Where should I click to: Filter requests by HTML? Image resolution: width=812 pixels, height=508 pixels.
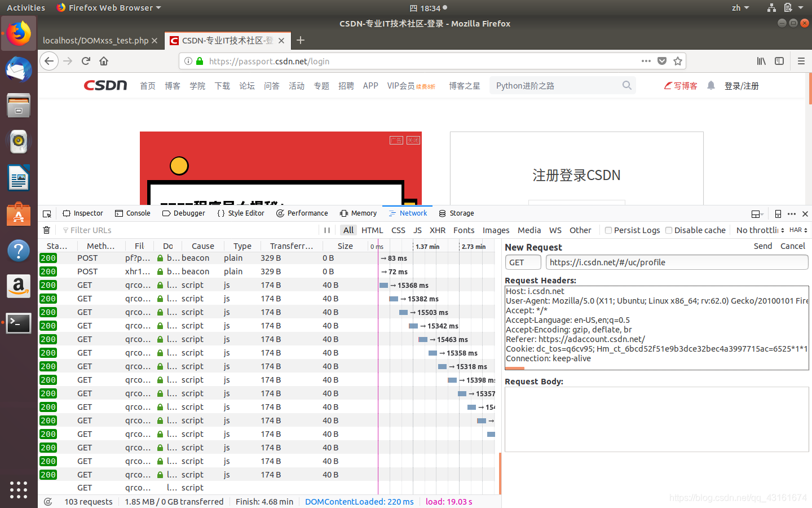(x=372, y=230)
